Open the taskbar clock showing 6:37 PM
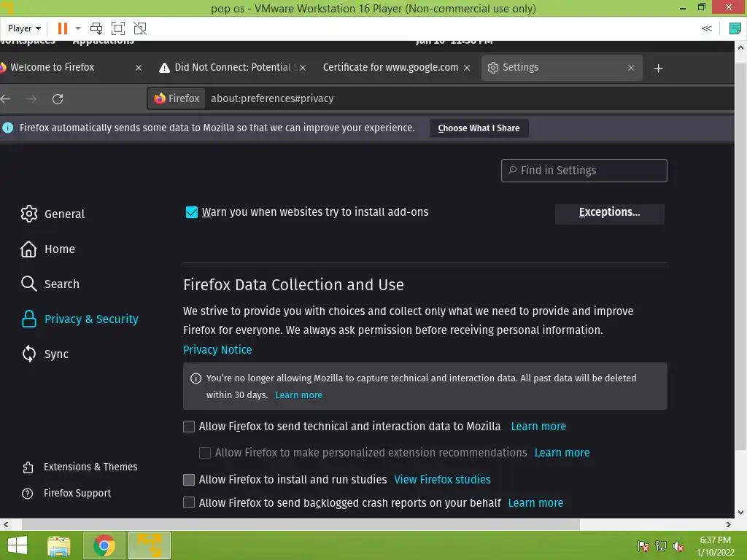 [x=715, y=545]
